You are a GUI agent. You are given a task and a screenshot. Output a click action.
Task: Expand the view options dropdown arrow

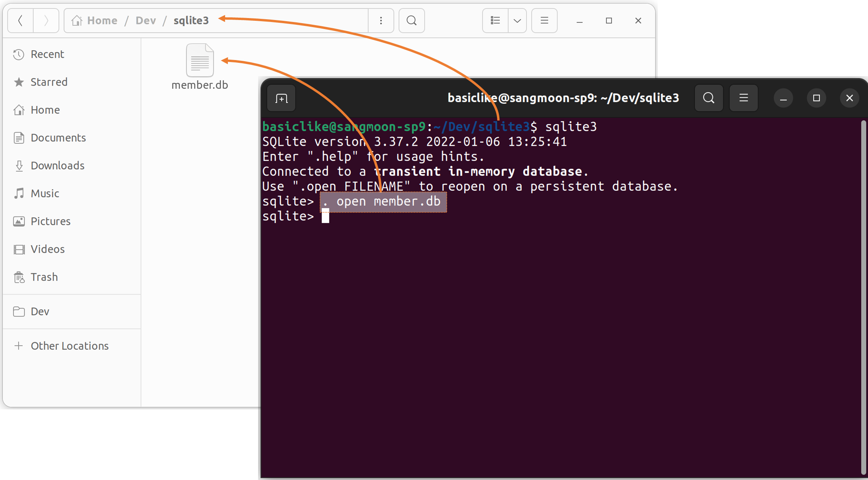[x=517, y=20]
